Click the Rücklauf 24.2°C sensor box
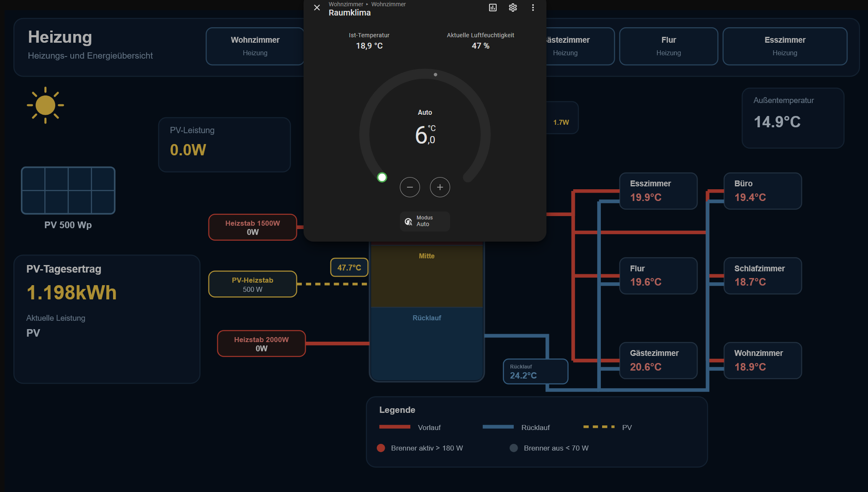Viewport: 868px width, 492px height. click(536, 371)
